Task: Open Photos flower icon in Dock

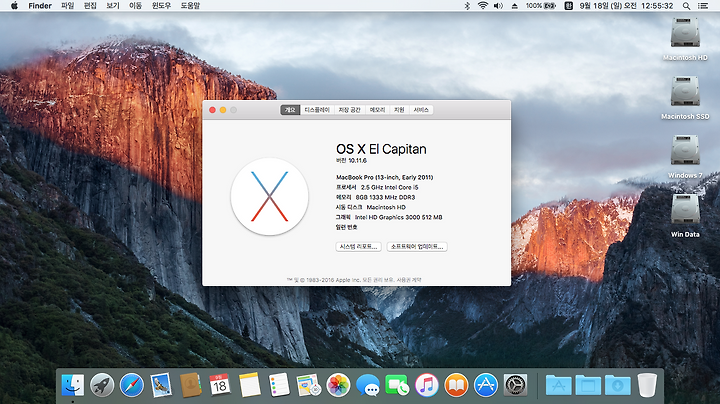Action: click(x=338, y=385)
